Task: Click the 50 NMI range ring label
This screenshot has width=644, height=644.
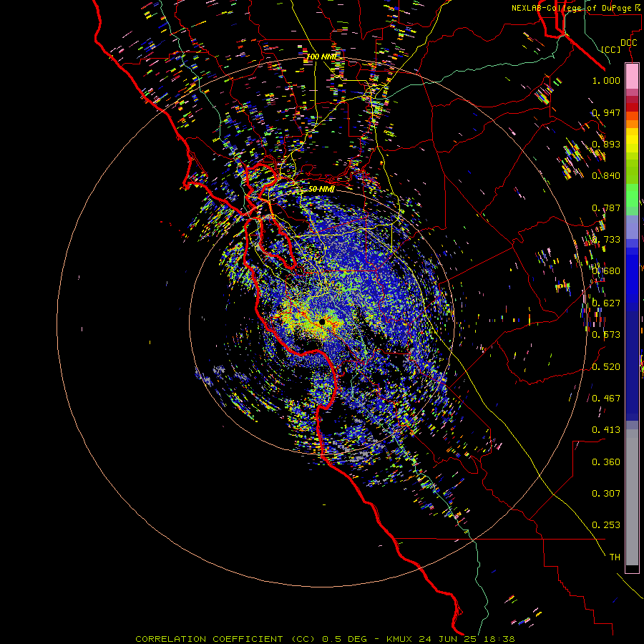Action: point(321,190)
